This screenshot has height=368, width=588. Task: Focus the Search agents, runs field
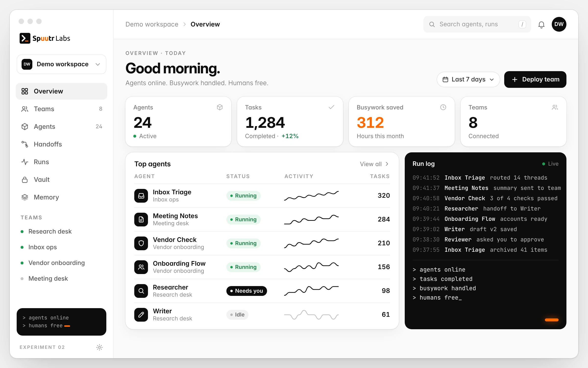[477, 24]
